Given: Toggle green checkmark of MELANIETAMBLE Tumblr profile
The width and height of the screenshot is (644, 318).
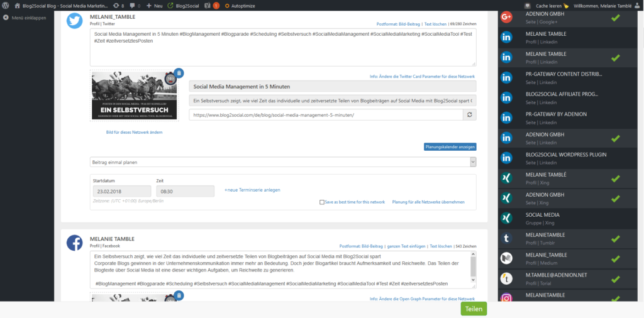Looking at the screenshot, I should (615, 239).
